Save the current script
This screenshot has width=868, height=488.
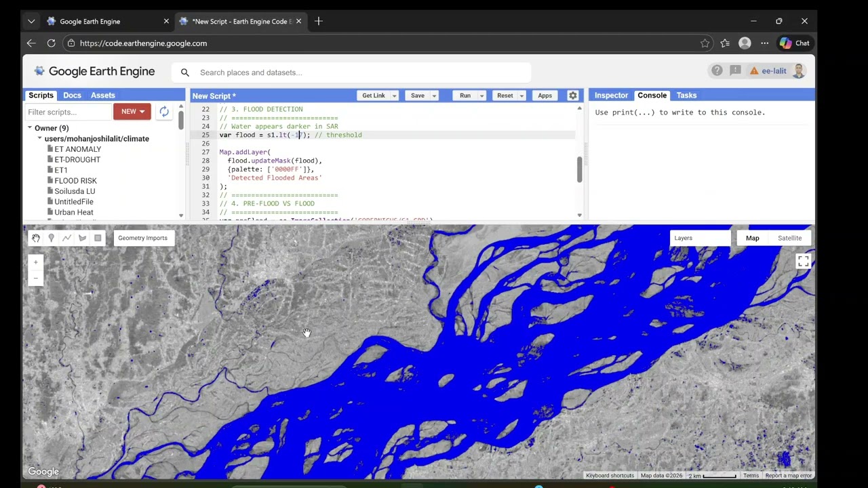(418, 96)
